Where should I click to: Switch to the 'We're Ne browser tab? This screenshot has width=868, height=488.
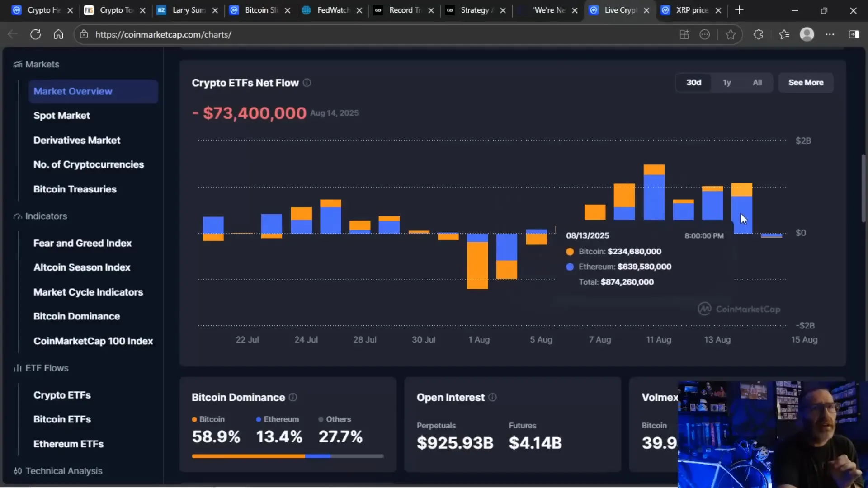pos(548,10)
